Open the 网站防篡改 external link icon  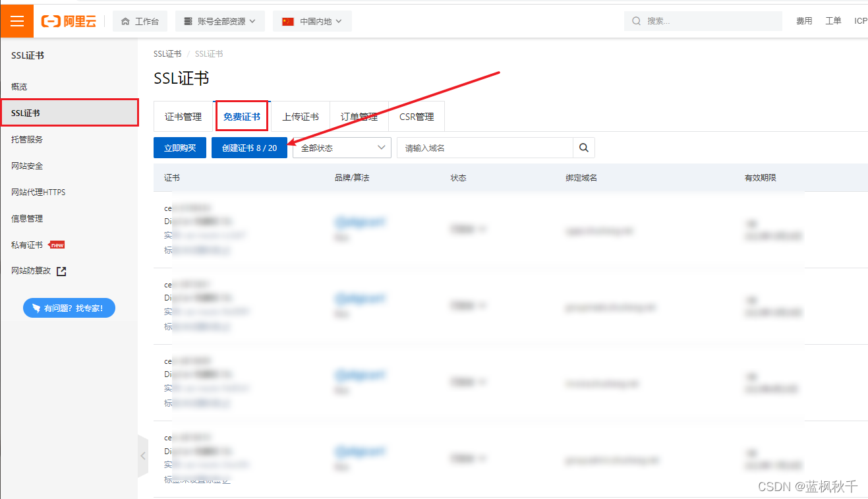pos(61,271)
